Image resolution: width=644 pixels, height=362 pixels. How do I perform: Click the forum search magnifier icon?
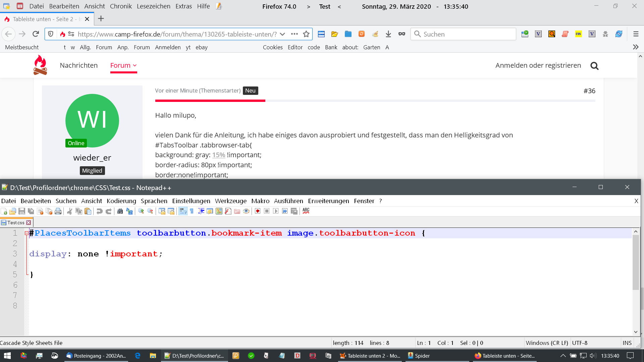(x=594, y=66)
